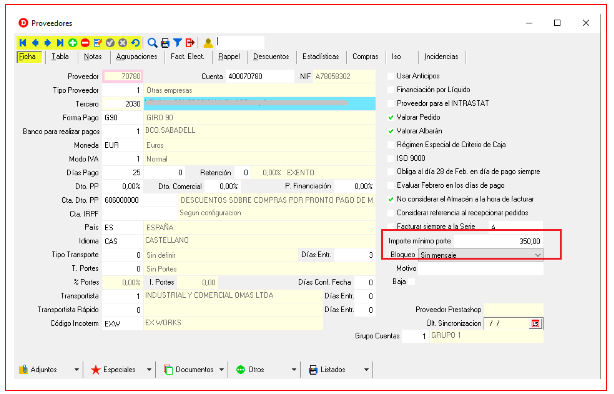
Task: Uncheck No considerar el Almacén a la hora de facturar
Action: click(x=390, y=199)
